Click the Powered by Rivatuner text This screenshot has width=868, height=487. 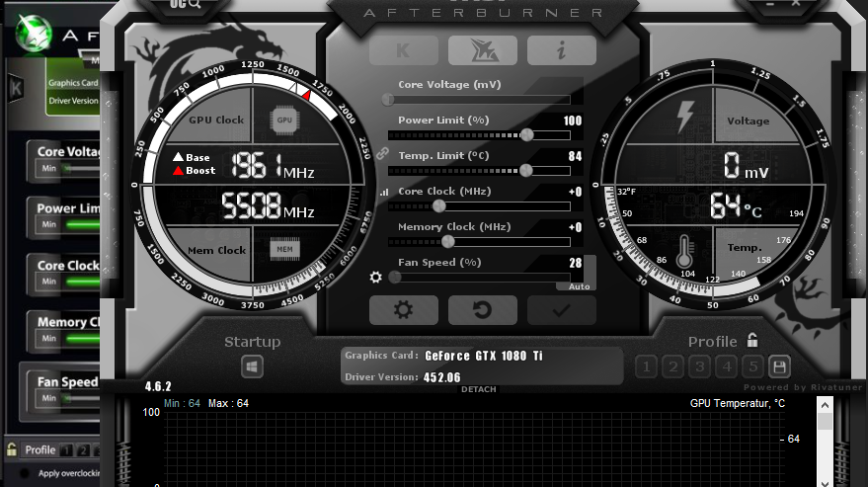803,387
